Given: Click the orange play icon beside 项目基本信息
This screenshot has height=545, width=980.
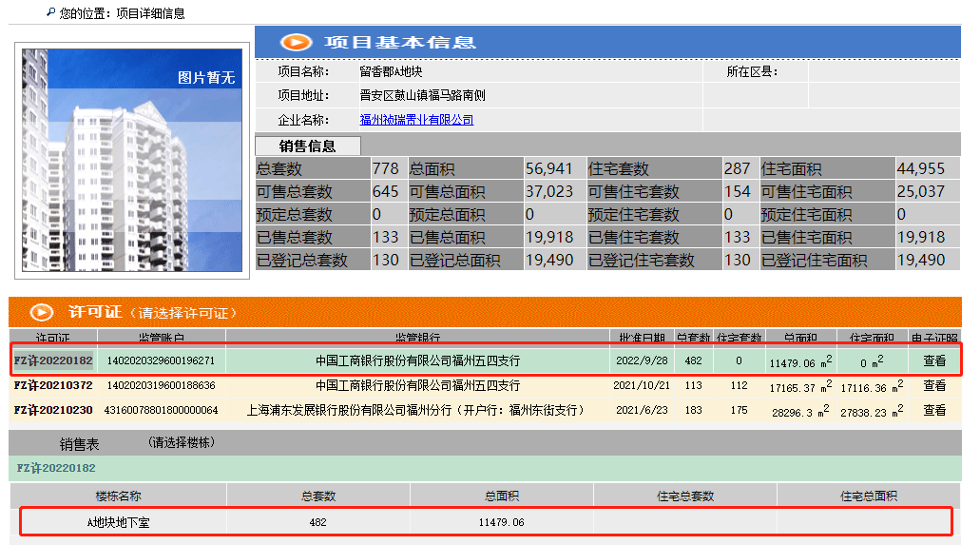Looking at the screenshot, I should (296, 42).
